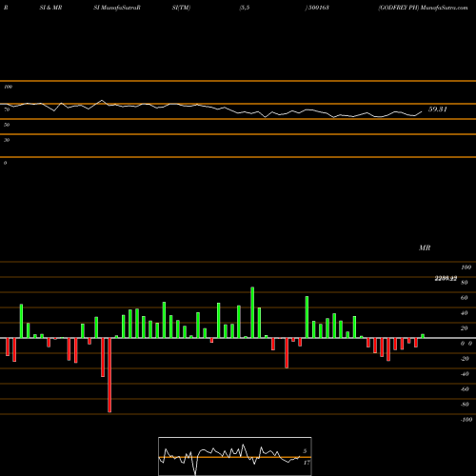
Task: Click the -100 label on the MR axis
Action: tap(466, 420)
